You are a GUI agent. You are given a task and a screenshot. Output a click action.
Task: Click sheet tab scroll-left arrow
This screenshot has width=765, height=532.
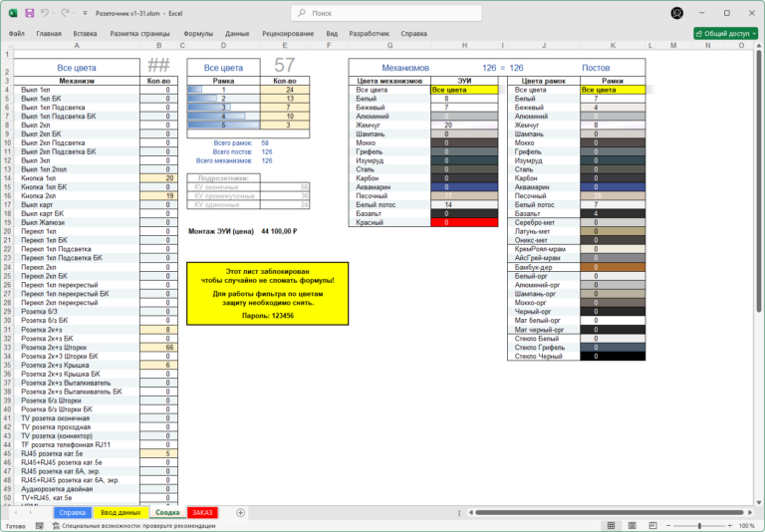(x=16, y=512)
